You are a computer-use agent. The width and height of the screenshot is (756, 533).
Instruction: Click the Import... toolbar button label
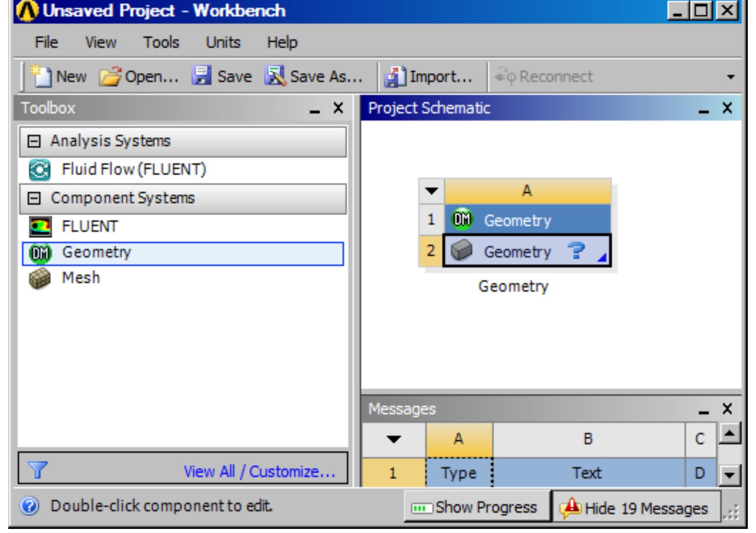pos(441,77)
